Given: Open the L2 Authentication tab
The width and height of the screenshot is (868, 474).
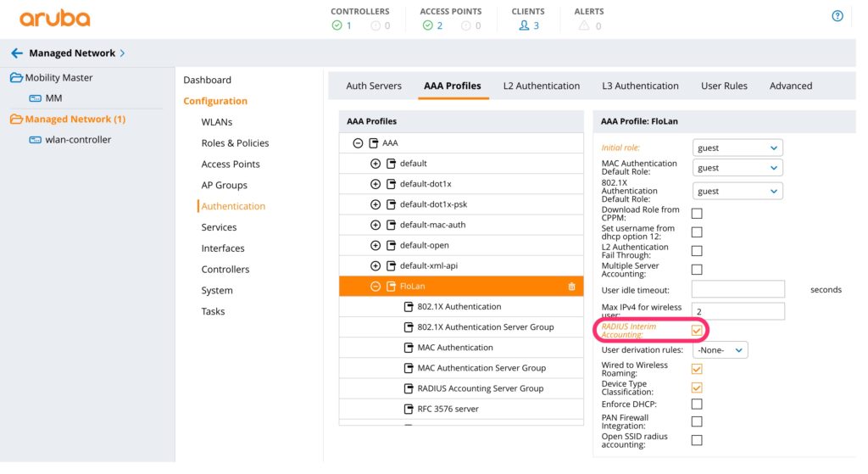Looking at the screenshot, I should [x=541, y=86].
